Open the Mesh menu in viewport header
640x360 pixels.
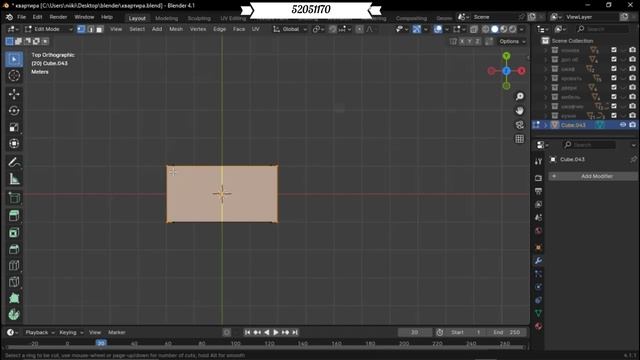(176, 29)
